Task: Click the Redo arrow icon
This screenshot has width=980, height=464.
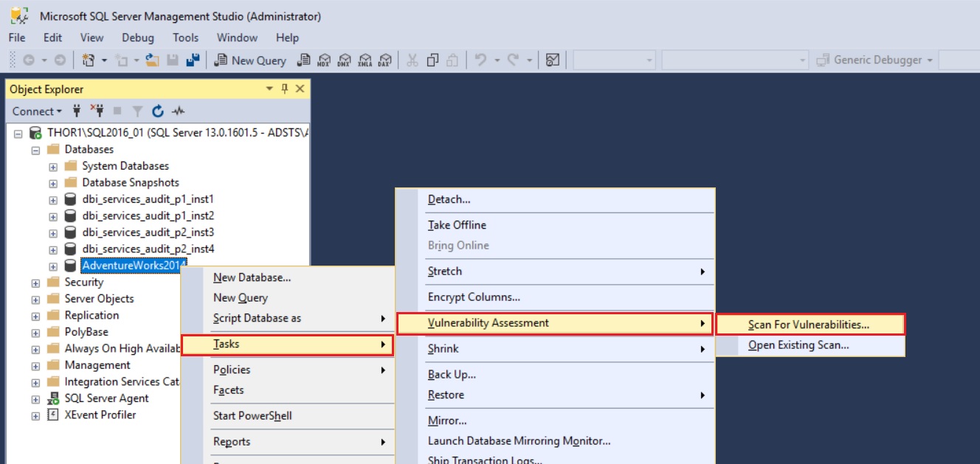Action: point(514,60)
